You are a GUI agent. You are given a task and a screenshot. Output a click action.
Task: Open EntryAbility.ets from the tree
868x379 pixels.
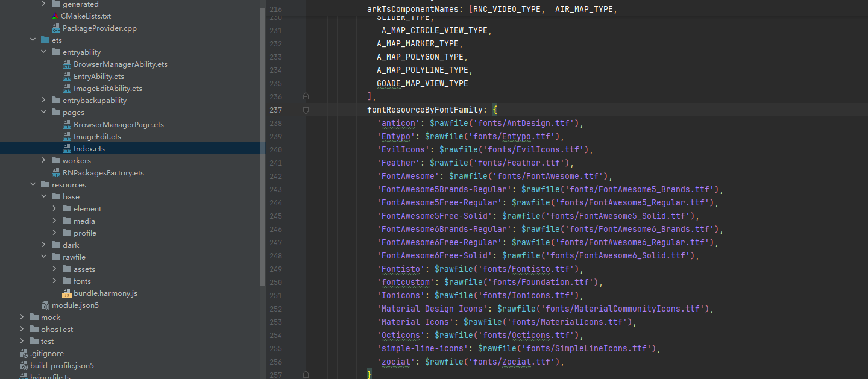pyautogui.click(x=99, y=77)
